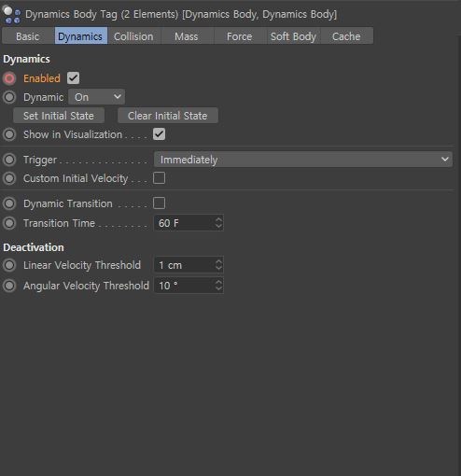The image size is (461, 476).
Task: Click the Dynamics Body Tag header icon
Action: tap(11, 15)
